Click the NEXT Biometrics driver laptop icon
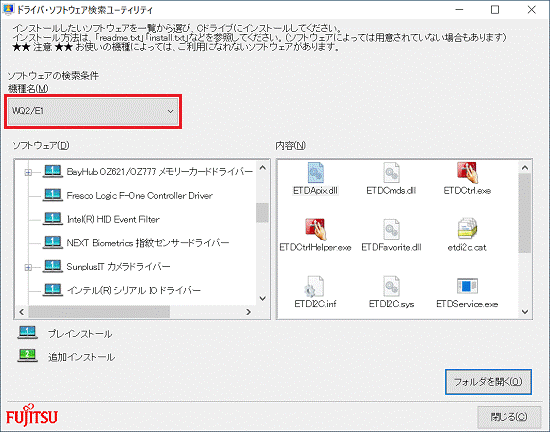This screenshot has width=550, height=432. (53, 242)
